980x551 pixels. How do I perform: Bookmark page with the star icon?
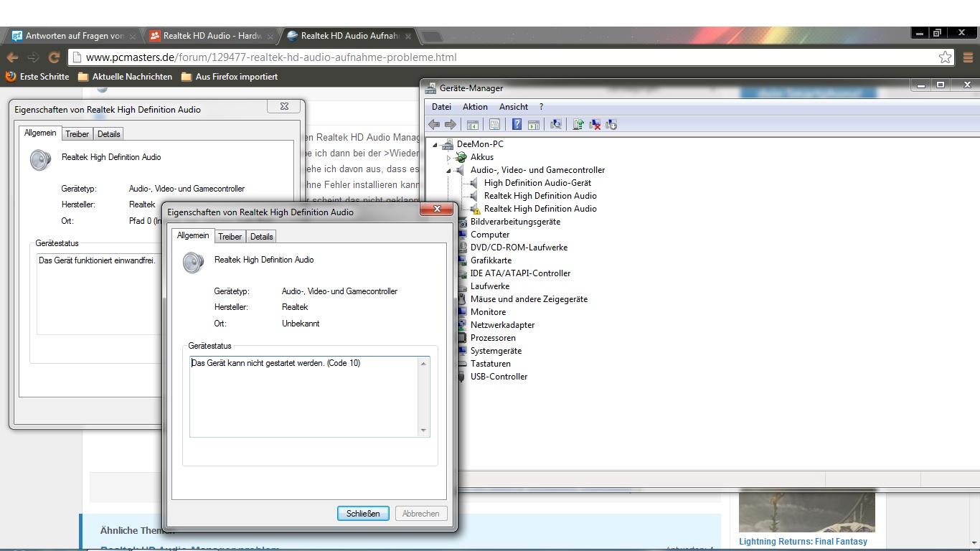(x=945, y=57)
